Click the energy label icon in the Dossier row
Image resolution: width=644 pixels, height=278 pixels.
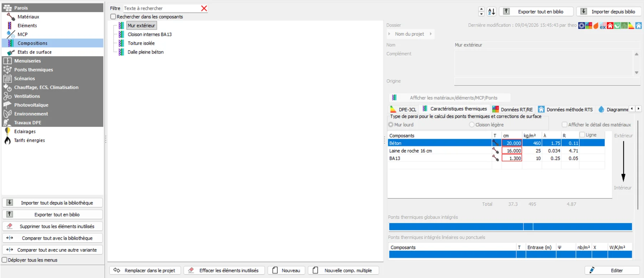click(631, 25)
